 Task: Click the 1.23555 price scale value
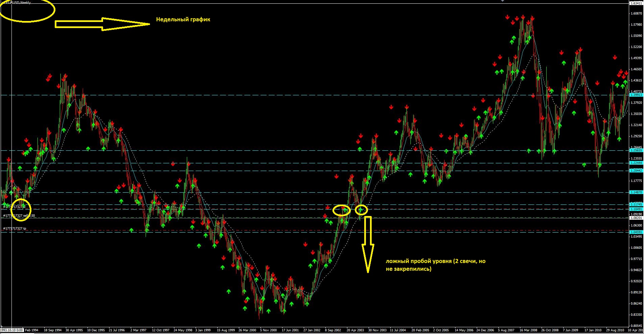(636, 159)
